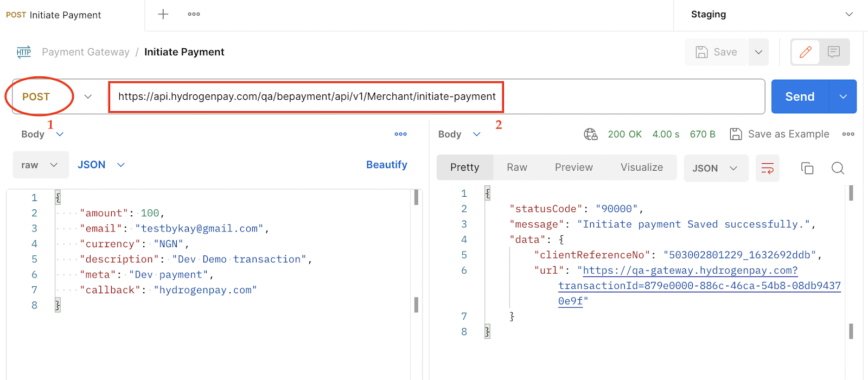Click the testbykay@gmail.com email value
This screenshot has height=380, width=868.
coord(200,228)
